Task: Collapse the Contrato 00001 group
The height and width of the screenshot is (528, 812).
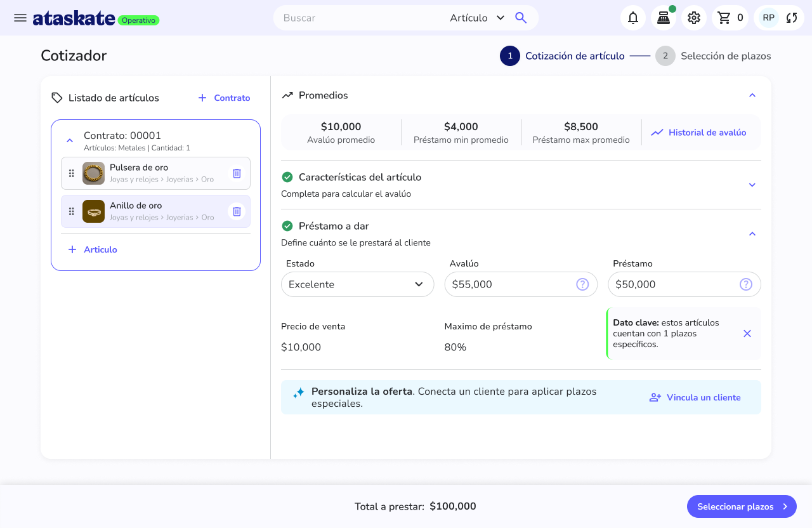Action: click(x=70, y=140)
